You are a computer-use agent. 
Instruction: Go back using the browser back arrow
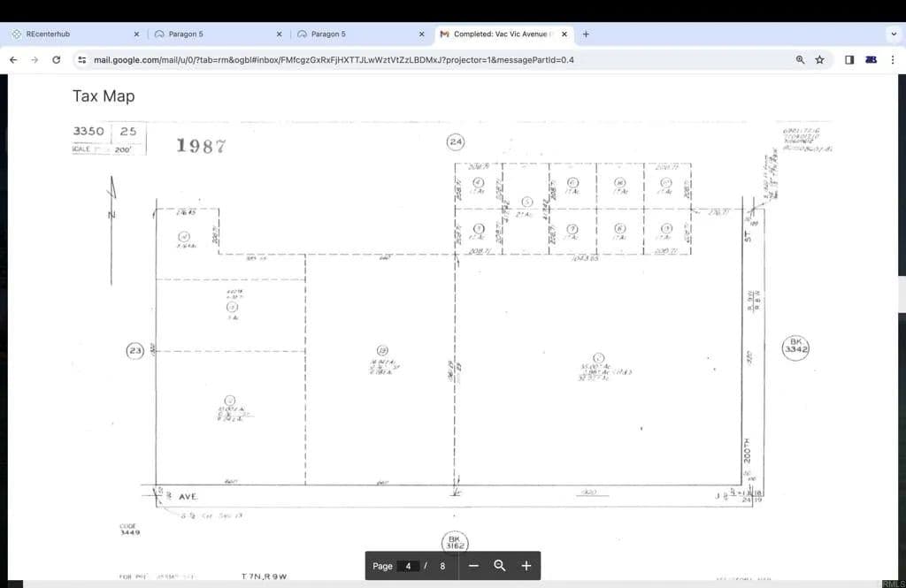13,60
